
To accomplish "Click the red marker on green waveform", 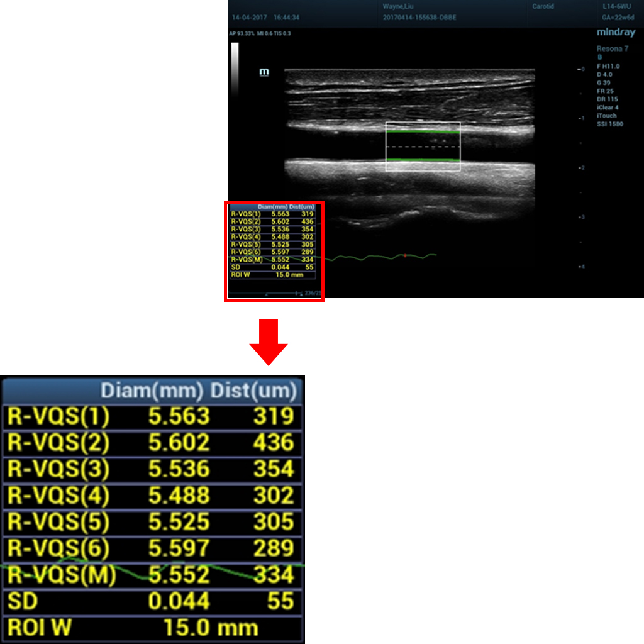I will (x=405, y=256).
